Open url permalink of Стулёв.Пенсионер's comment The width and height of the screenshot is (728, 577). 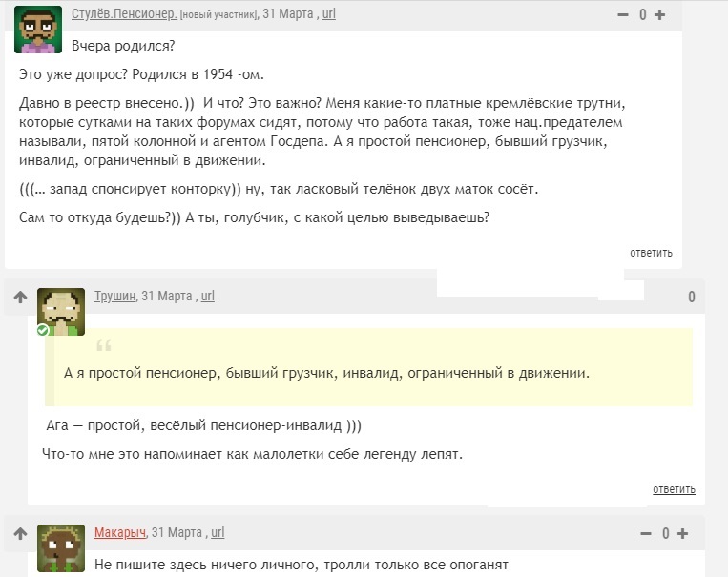[x=329, y=14]
